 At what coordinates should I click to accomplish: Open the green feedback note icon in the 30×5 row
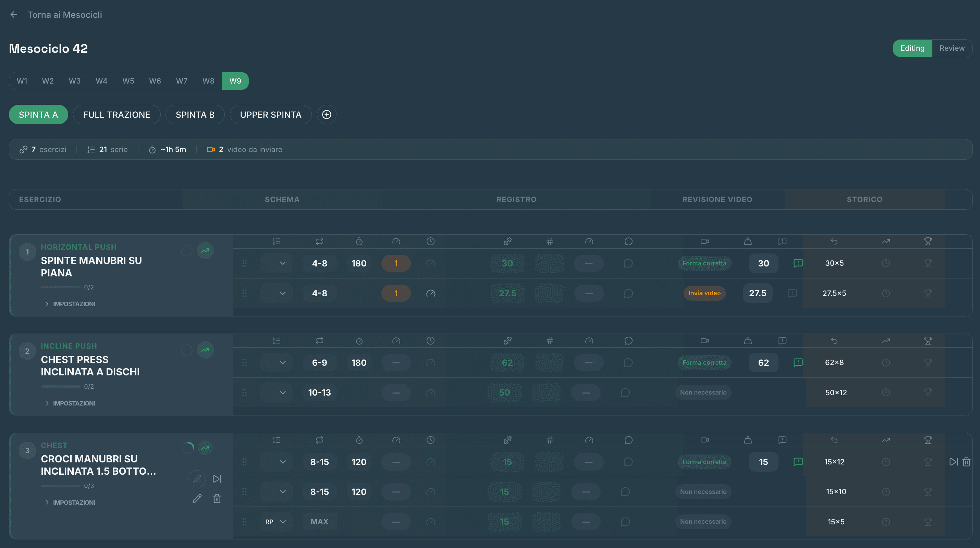pos(798,263)
